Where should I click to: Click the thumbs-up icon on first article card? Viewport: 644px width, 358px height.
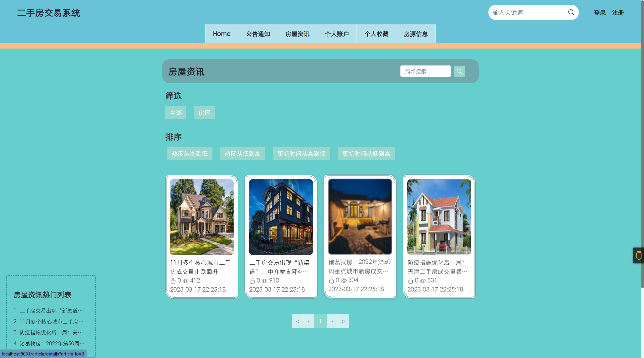pyautogui.click(x=173, y=281)
